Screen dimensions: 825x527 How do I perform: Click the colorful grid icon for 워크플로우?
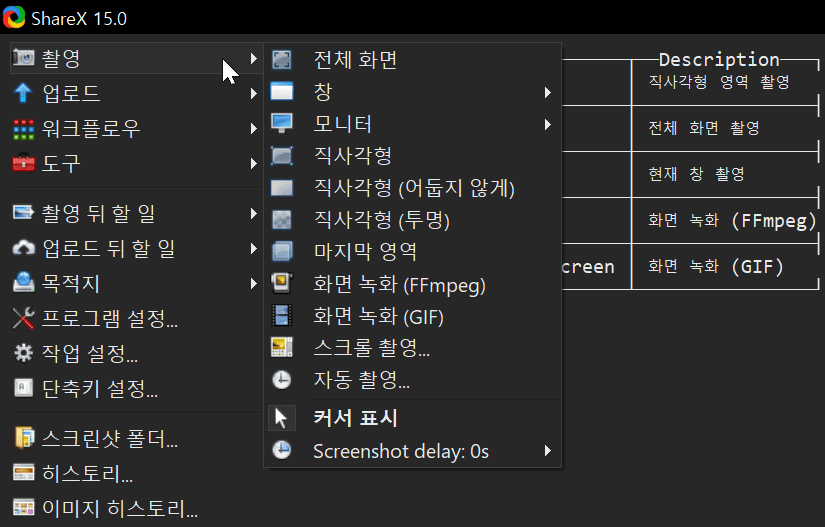point(23,129)
